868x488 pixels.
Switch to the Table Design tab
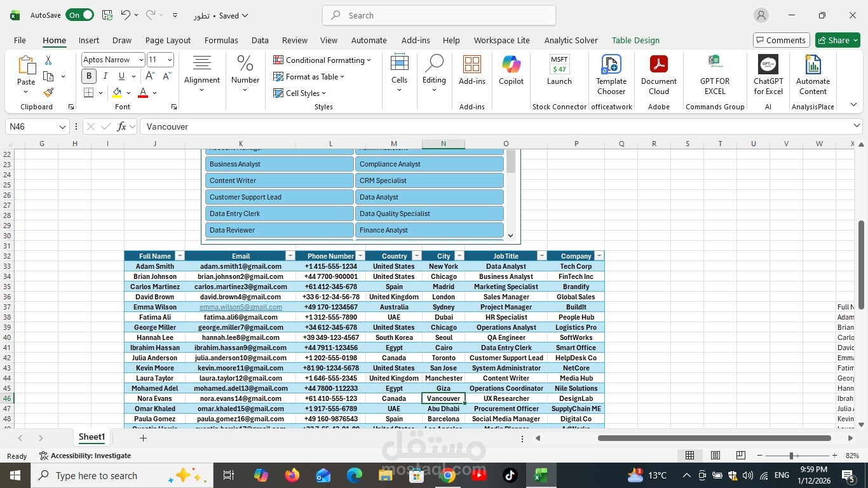click(635, 40)
